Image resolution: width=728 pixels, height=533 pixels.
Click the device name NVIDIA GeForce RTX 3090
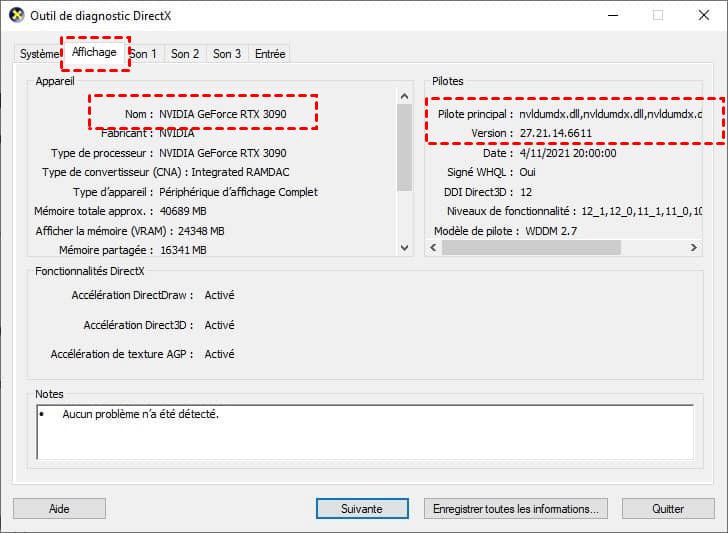(x=223, y=114)
